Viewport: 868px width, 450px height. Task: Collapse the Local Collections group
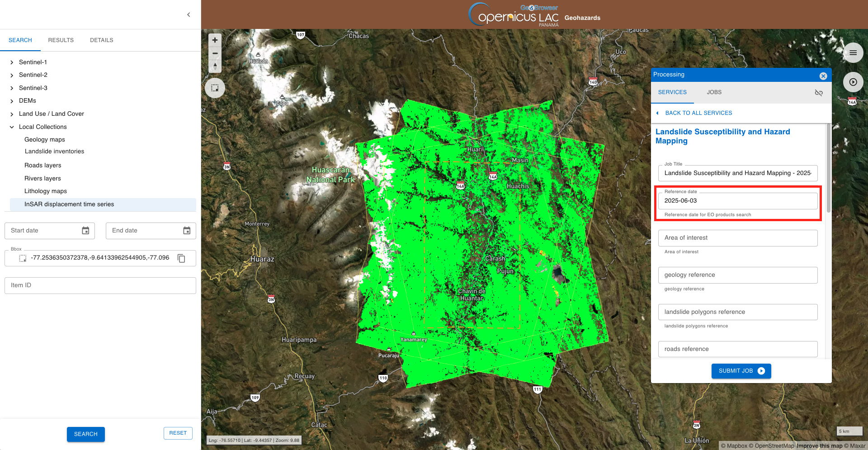click(x=12, y=127)
